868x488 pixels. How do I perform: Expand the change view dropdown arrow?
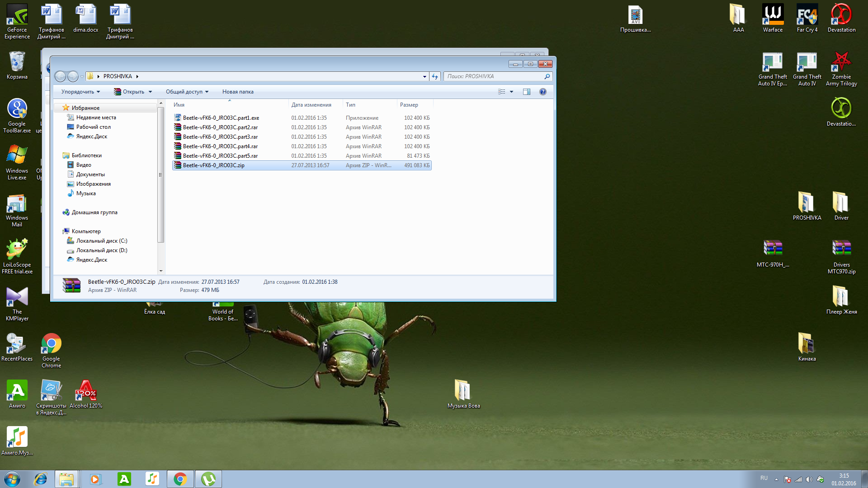pyautogui.click(x=512, y=92)
